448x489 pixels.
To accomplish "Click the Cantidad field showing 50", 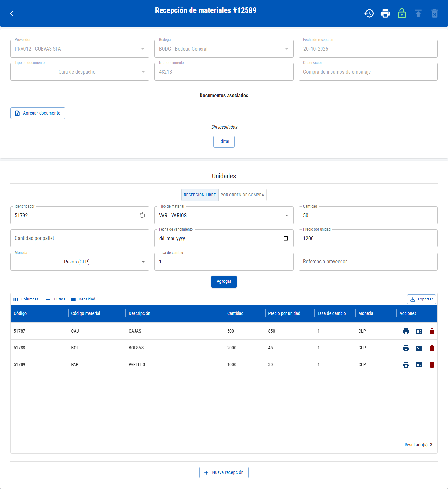I will tap(368, 215).
